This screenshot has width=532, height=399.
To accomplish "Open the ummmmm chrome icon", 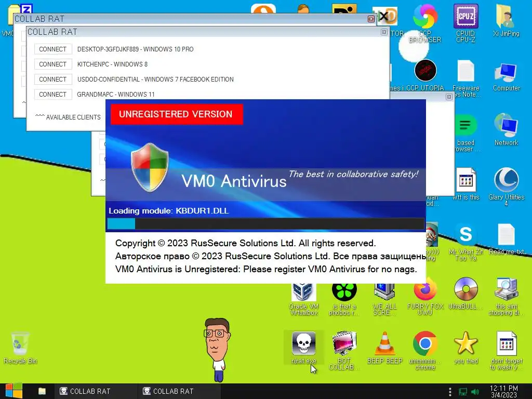I will coord(425,351).
